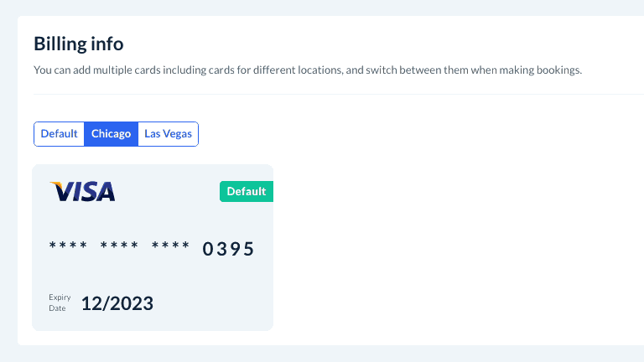The height and width of the screenshot is (362, 644).
Task: Click the VISA logo on card
Action: (x=83, y=192)
